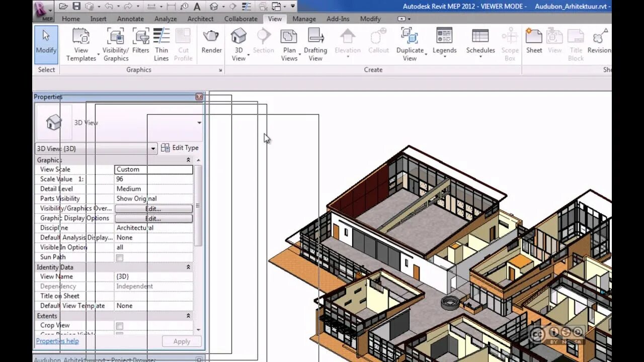Click the Properties panel vertical scrollbar
The height and width of the screenshot is (362, 644).
[198, 205]
